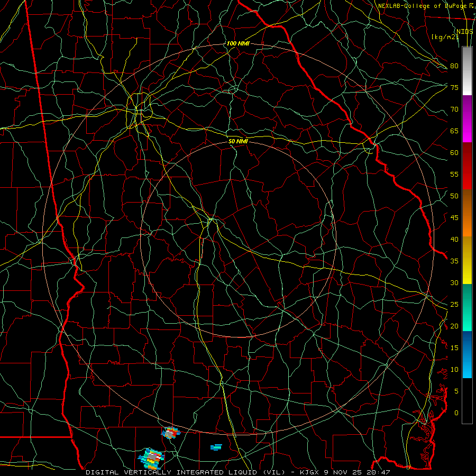The image size is (476, 476).
Task: Click the legend value "10"
Action: [454, 370]
